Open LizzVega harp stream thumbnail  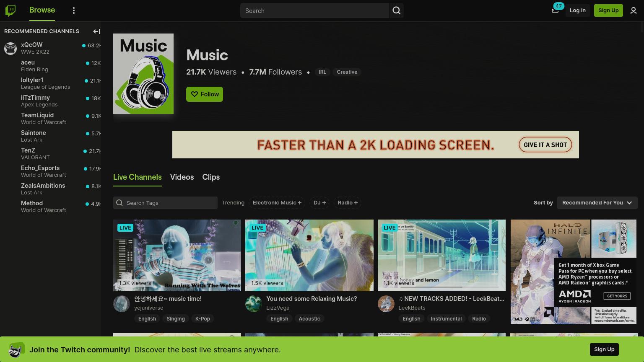(x=309, y=255)
